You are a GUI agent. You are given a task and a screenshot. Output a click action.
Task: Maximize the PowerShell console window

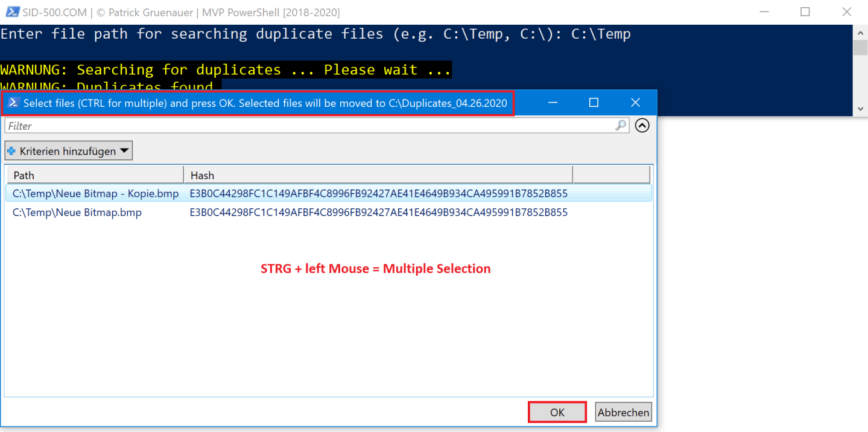click(805, 12)
